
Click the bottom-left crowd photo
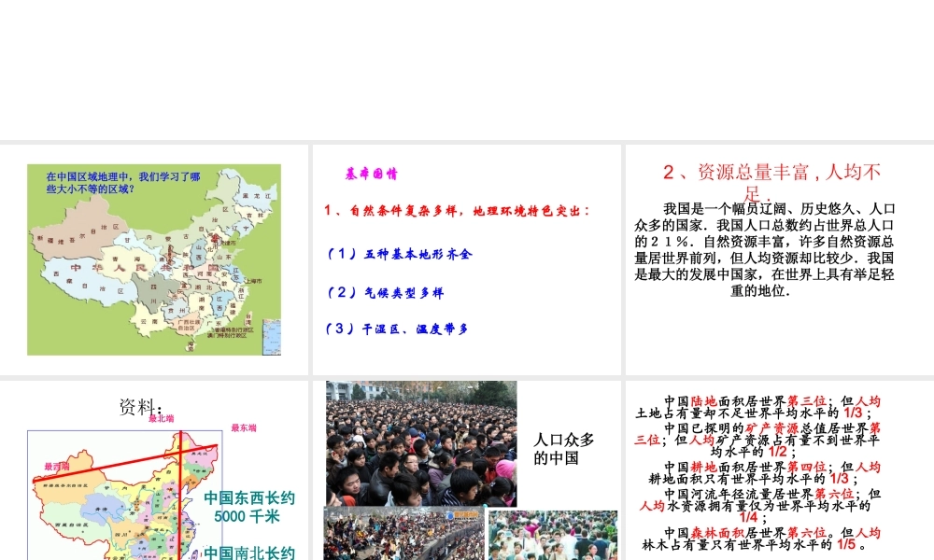(403, 533)
